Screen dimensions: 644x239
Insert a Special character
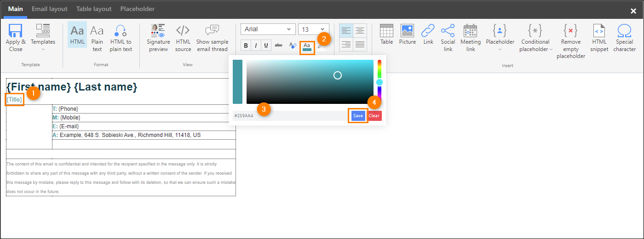(x=625, y=38)
